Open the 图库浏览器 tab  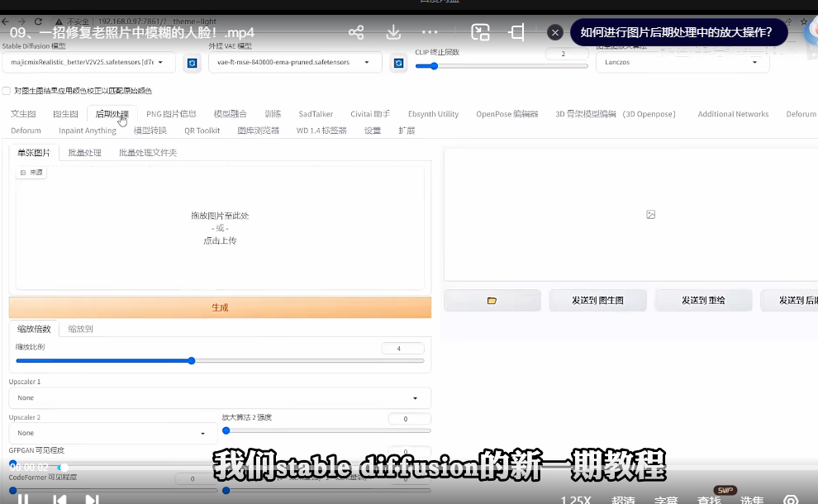(259, 131)
